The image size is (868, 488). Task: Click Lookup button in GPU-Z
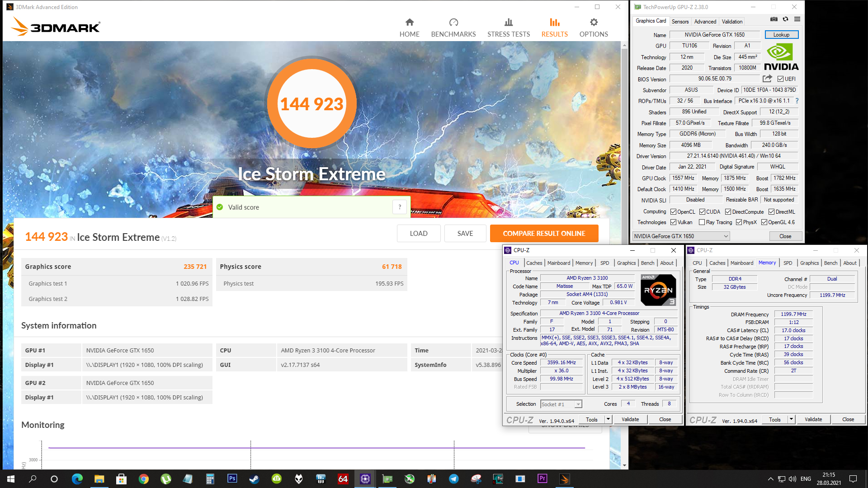781,34
